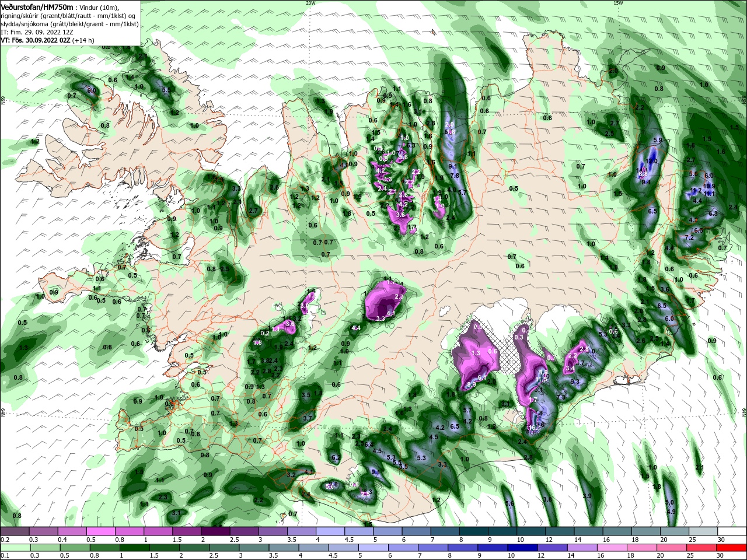Screen dimensions: 747x560
Task: Select the dark mauve swatch at 0.2 in the snow legend
Action: coord(15,531)
